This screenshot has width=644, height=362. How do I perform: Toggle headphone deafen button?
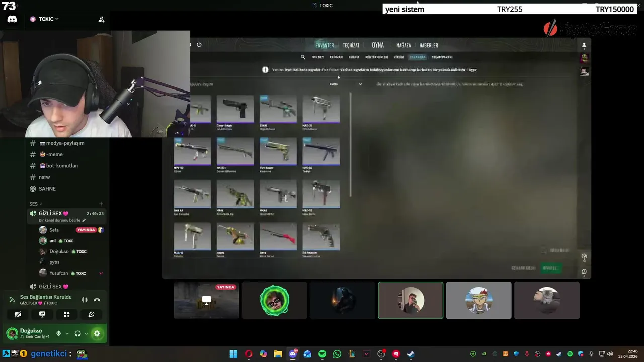[x=77, y=333]
